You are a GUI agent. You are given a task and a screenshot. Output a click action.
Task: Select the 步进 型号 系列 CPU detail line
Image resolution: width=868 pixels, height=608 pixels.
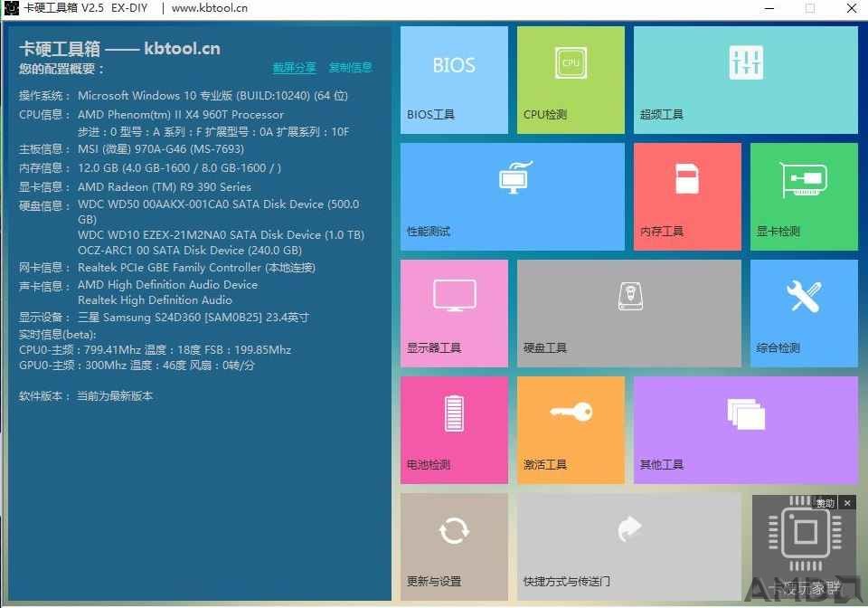[x=213, y=132]
